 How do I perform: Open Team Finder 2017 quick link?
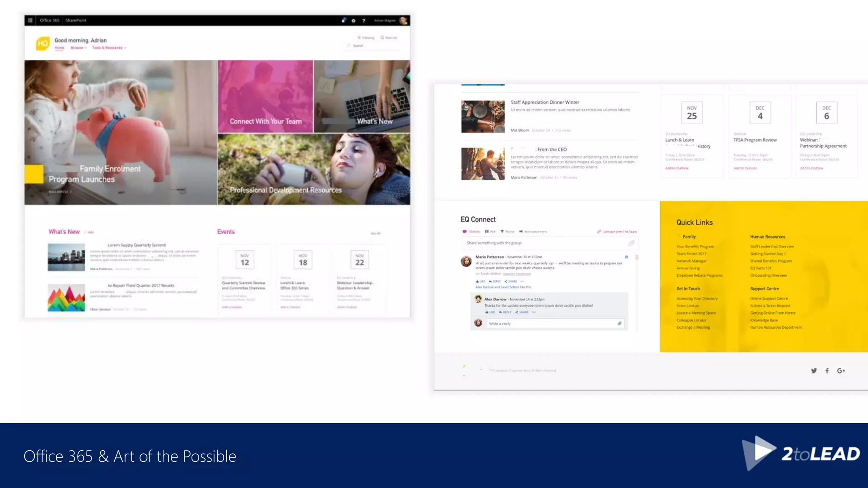691,254
